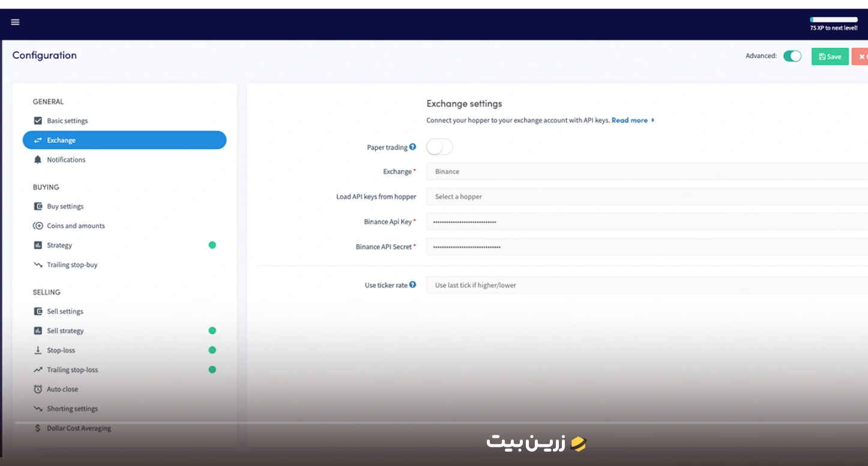Screen dimensions: 868x466
Task: Click the "75 XP to next level!" text
Action: 834,28
